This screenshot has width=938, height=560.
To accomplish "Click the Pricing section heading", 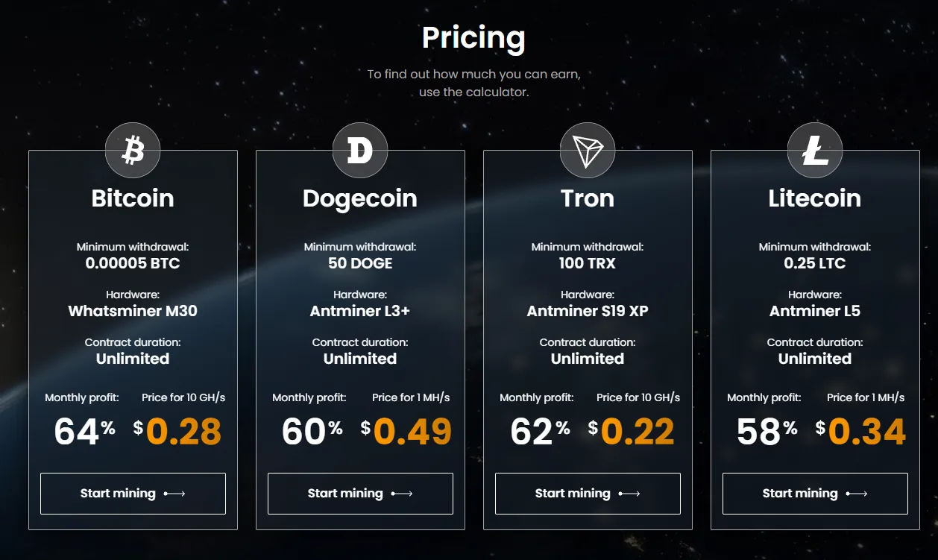I will pos(473,38).
